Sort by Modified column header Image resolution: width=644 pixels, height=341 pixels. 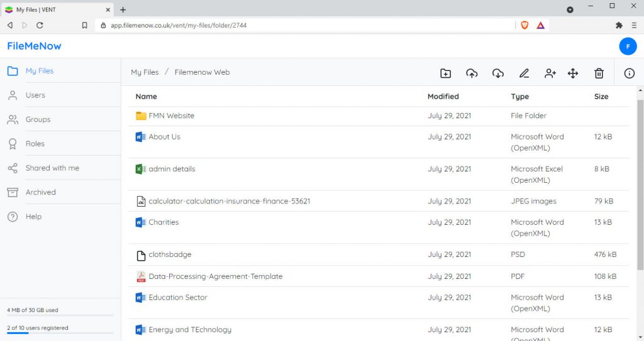pyautogui.click(x=443, y=97)
